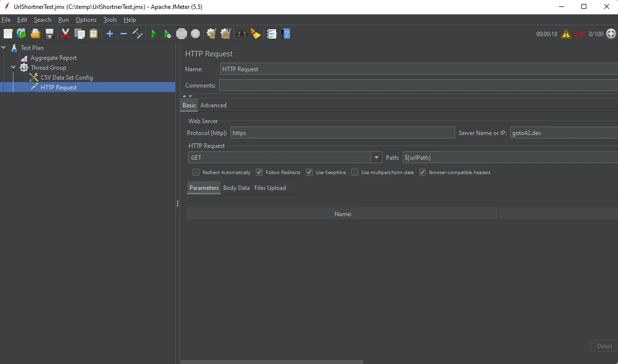Open the Run menu
The image size is (618, 364).
(63, 20)
